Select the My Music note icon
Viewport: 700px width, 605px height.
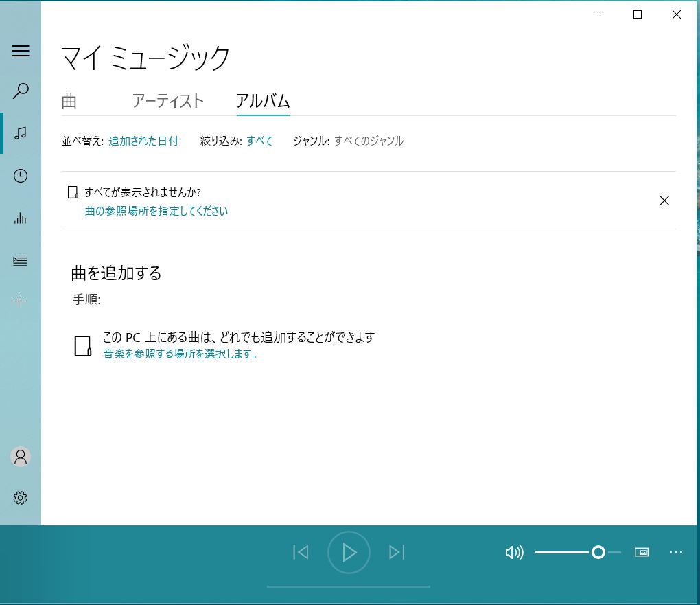(x=21, y=133)
